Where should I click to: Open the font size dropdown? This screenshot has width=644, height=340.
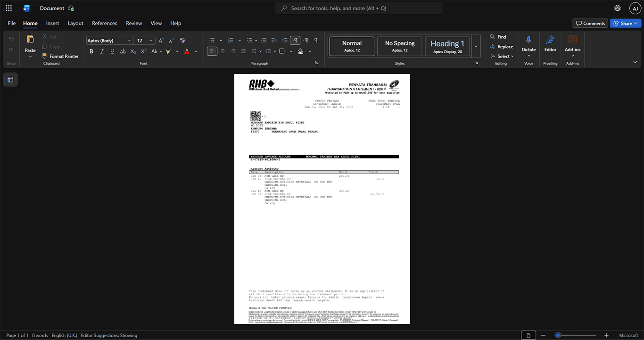[x=151, y=41]
